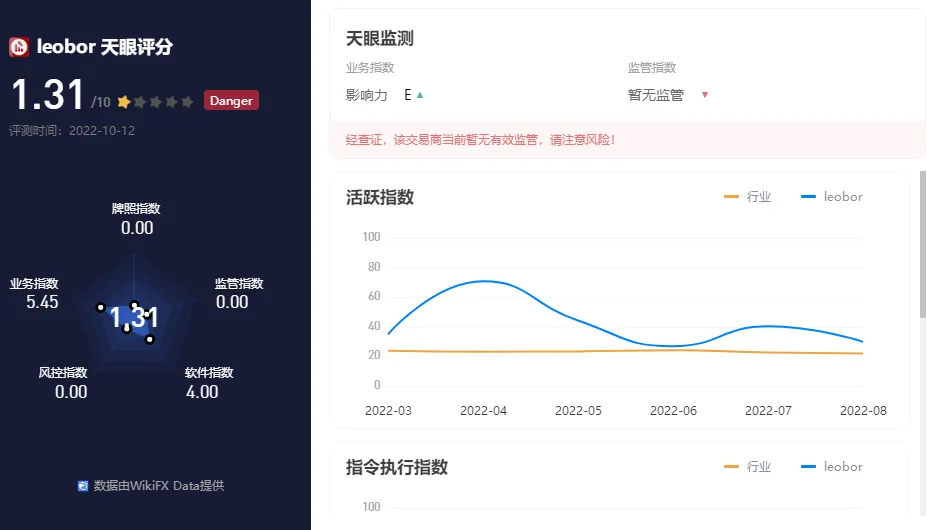
Task: Click the 1.31 overall score heading
Action: click(48, 95)
